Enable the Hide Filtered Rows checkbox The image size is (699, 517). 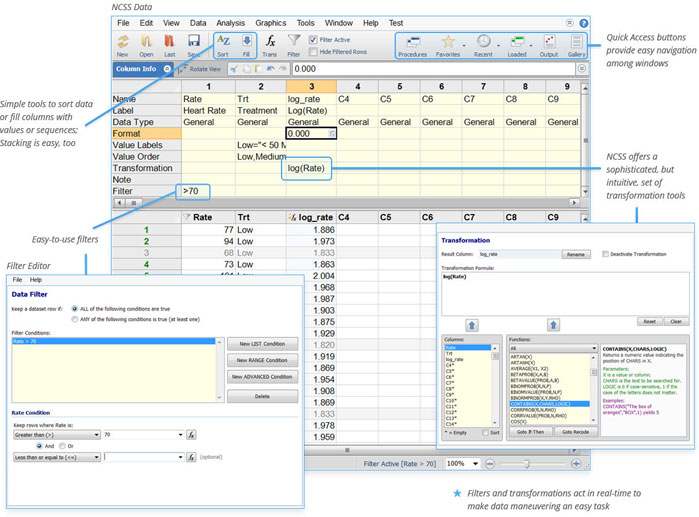313,51
